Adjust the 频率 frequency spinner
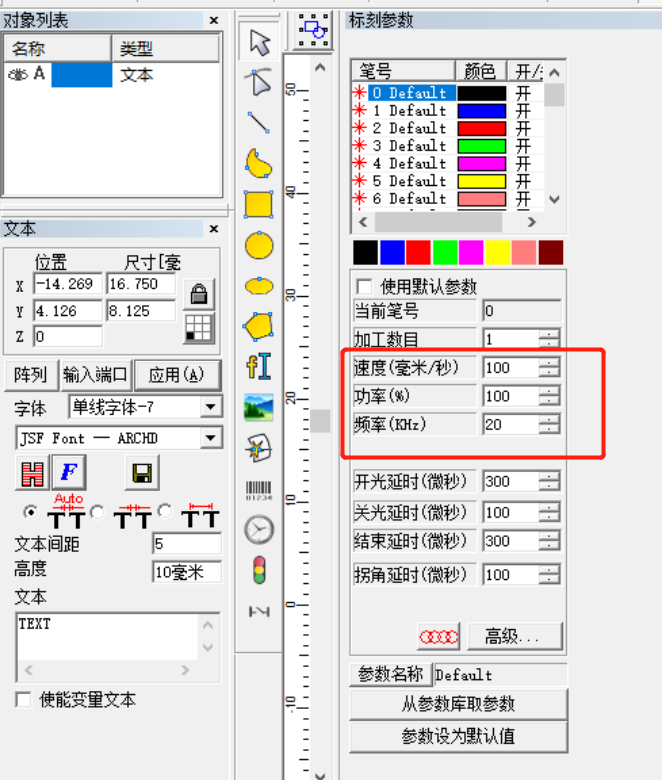Screen dimensions: 662x780 pyautogui.click(x=549, y=424)
